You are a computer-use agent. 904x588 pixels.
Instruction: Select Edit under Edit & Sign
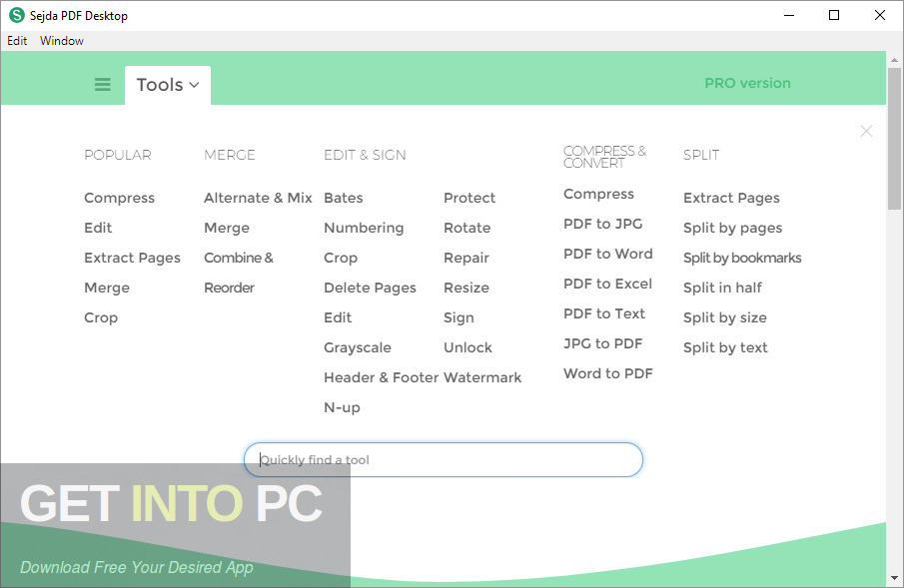click(338, 317)
